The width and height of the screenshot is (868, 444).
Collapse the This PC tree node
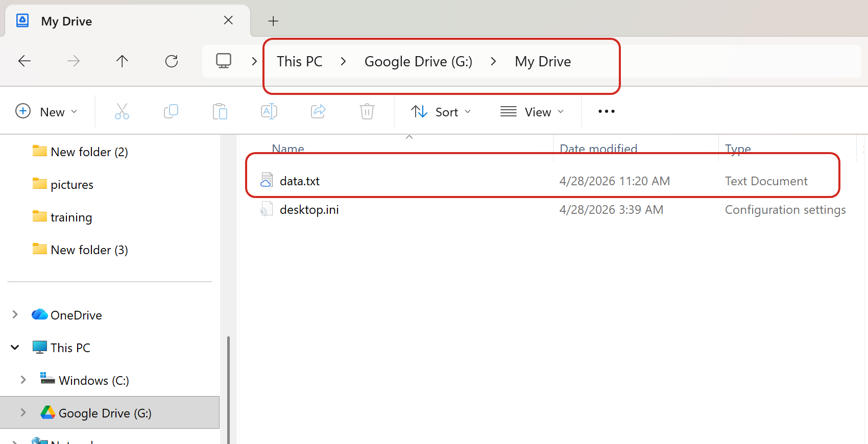pos(15,348)
